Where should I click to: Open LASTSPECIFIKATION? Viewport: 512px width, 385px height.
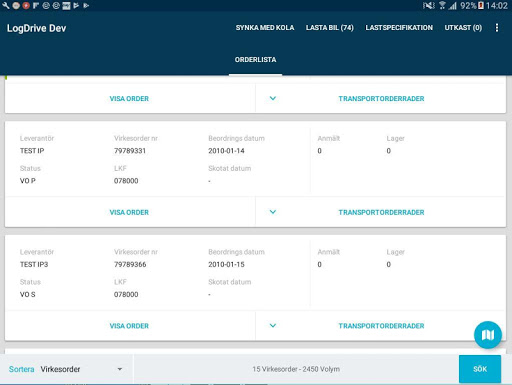[x=399, y=28]
